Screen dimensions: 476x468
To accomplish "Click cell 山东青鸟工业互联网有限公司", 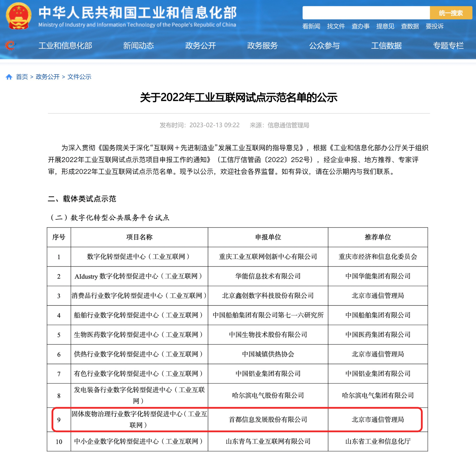I will point(268,442).
